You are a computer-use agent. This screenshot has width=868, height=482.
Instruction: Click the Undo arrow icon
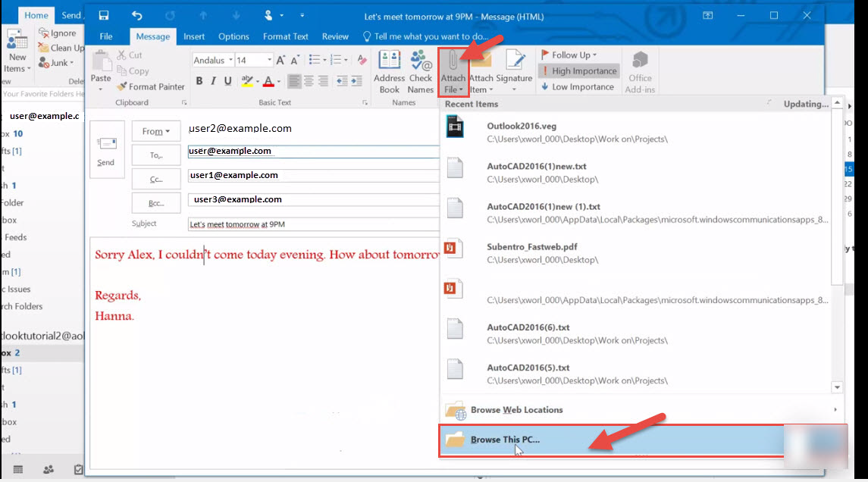point(136,15)
